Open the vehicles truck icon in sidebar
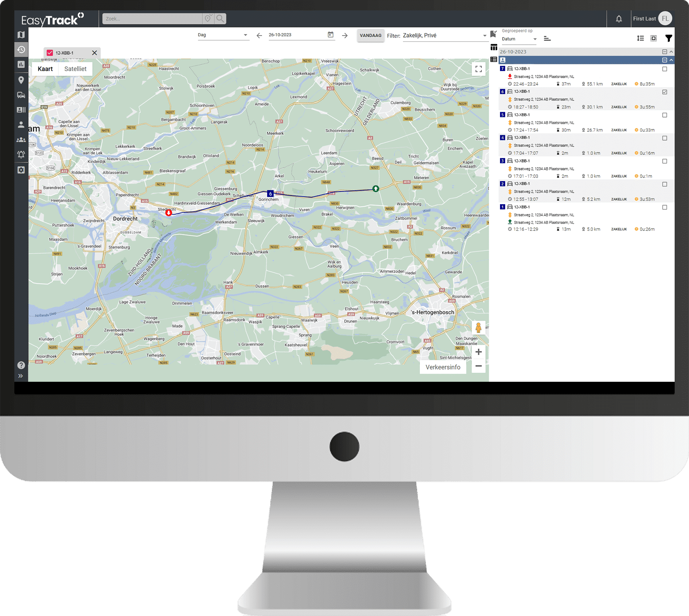Viewport: 689px width, 616px height. tap(21, 95)
